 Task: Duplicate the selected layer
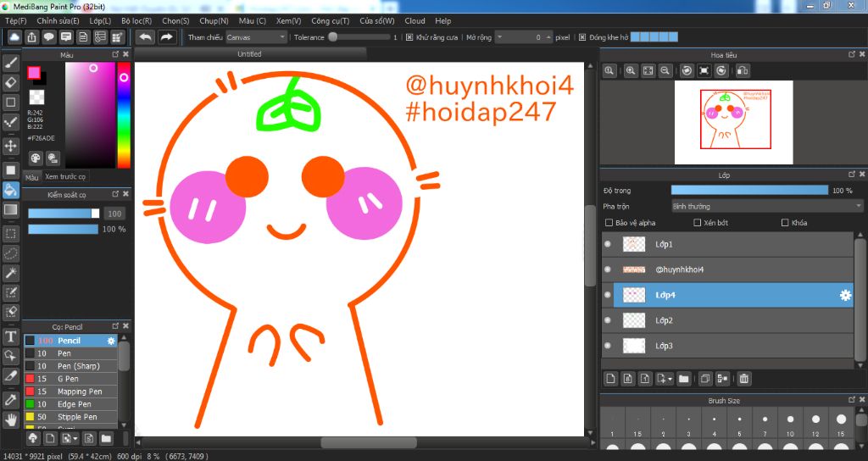pyautogui.click(x=705, y=379)
